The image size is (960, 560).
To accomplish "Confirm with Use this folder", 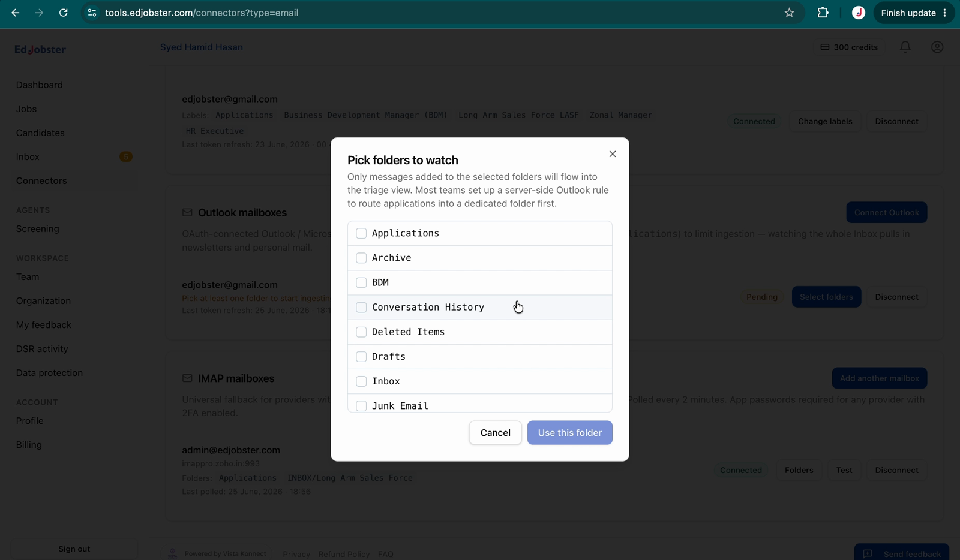I will 570,433.
